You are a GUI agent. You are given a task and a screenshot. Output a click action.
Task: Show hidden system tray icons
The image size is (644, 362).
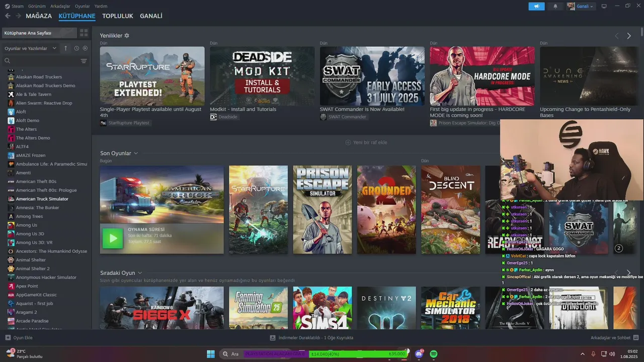click(583, 354)
